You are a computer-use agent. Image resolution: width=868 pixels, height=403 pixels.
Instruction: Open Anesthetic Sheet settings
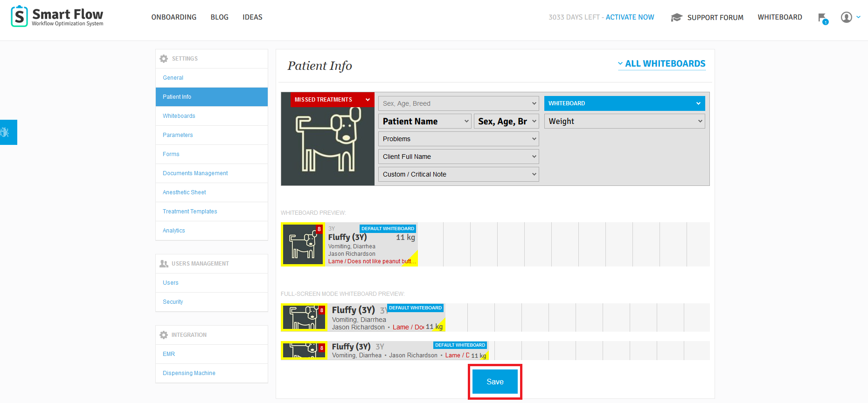click(212, 192)
